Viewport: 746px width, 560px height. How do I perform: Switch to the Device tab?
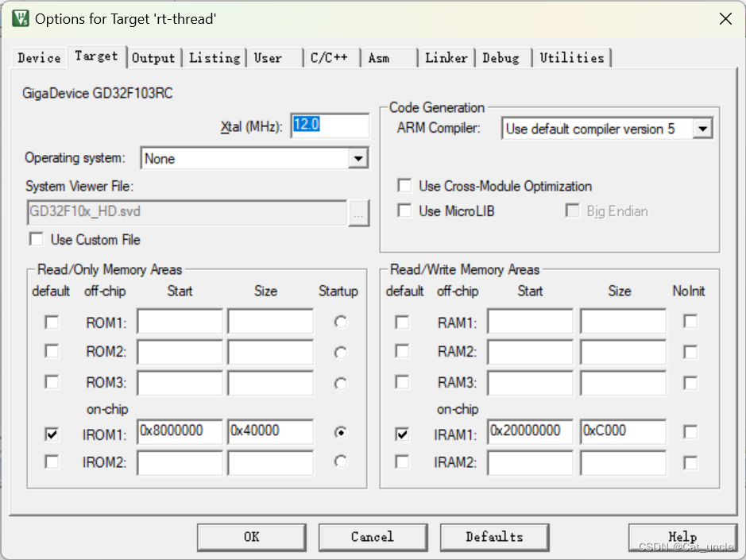39,58
